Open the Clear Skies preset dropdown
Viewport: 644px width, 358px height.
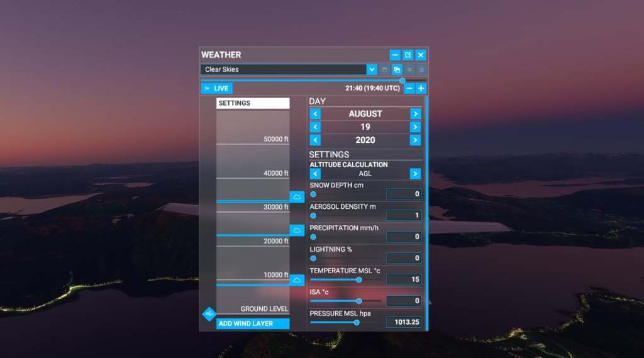pyautogui.click(x=372, y=70)
